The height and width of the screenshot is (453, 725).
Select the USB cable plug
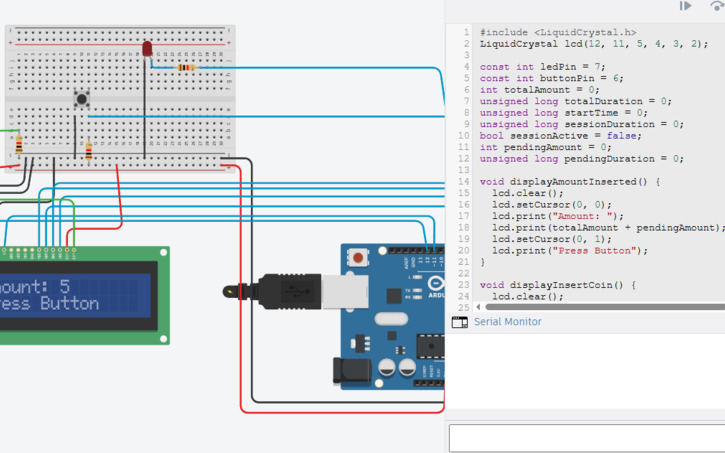(296, 292)
